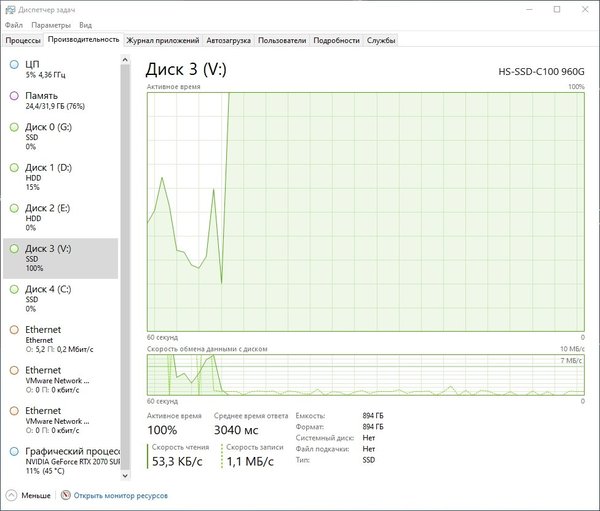
Task: Click the Графический процессор sidebar icon
Action: coord(14,452)
